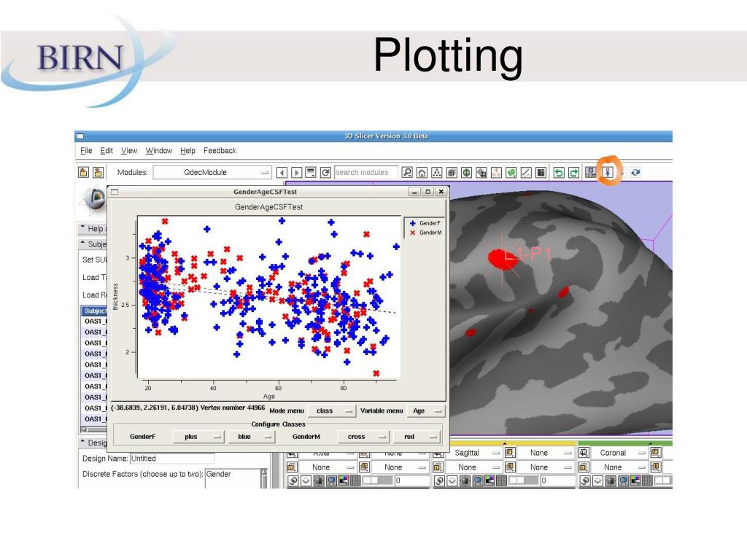Screen dimensions: 747x560
Task: Click the Gender F legend entry
Action: pos(425,223)
